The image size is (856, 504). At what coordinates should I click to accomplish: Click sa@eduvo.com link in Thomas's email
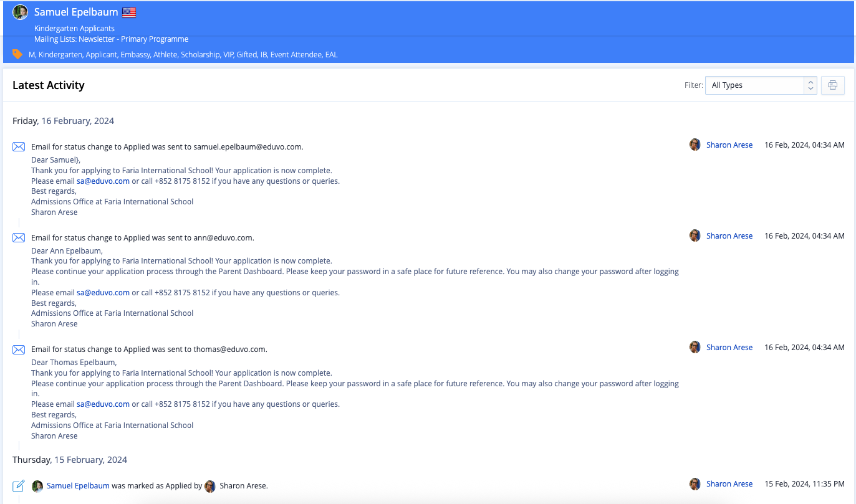[x=103, y=404]
